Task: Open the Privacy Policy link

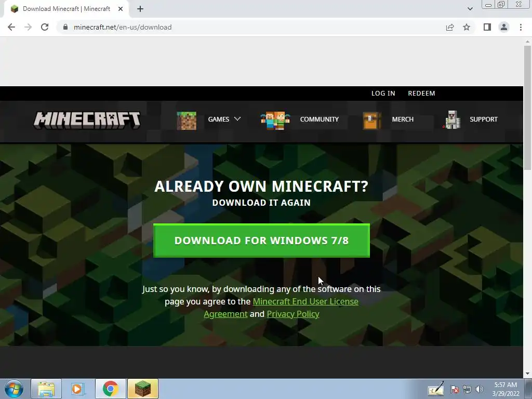Action: point(293,314)
